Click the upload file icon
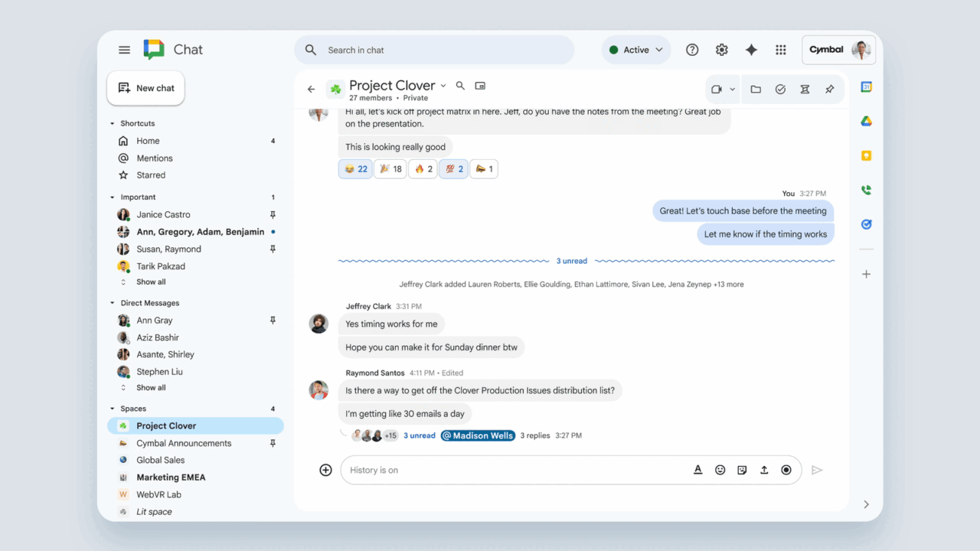The image size is (980, 551). (763, 470)
